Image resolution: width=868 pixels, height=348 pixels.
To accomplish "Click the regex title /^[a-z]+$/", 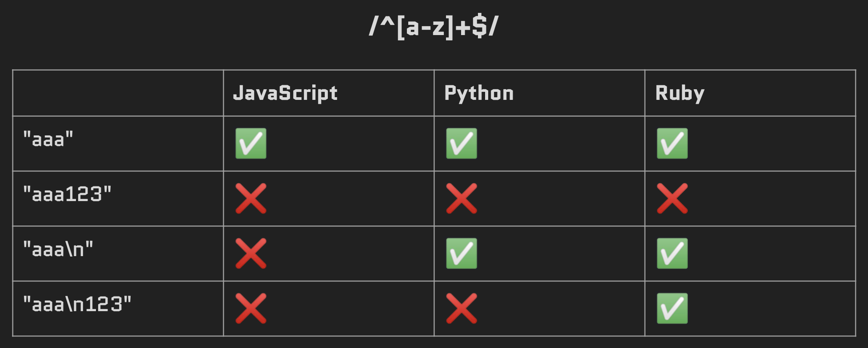I will pyautogui.click(x=434, y=27).
